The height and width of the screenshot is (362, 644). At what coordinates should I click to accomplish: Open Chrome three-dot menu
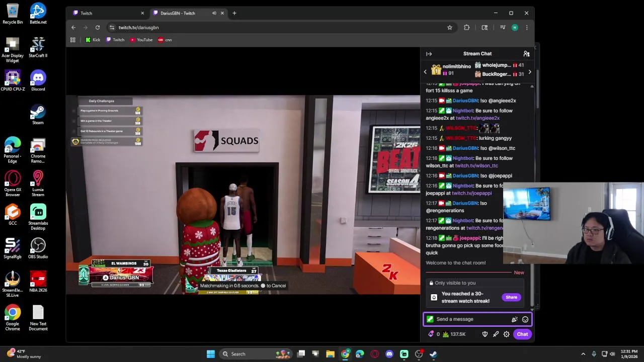pyautogui.click(x=527, y=28)
